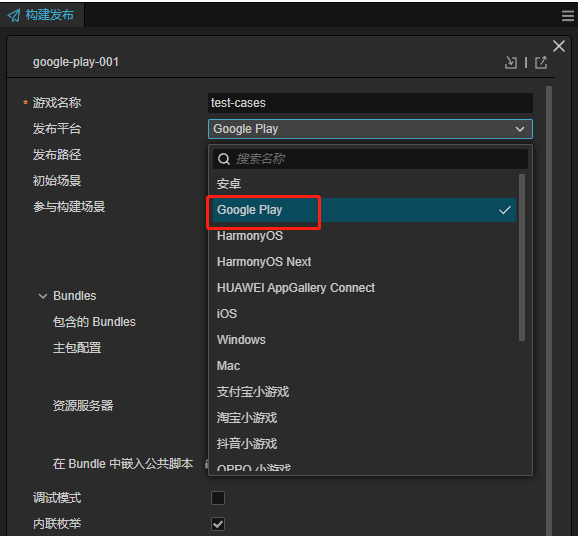Open the hamburger panel menu
Image resolution: width=578 pixels, height=536 pixels.
point(568,16)
